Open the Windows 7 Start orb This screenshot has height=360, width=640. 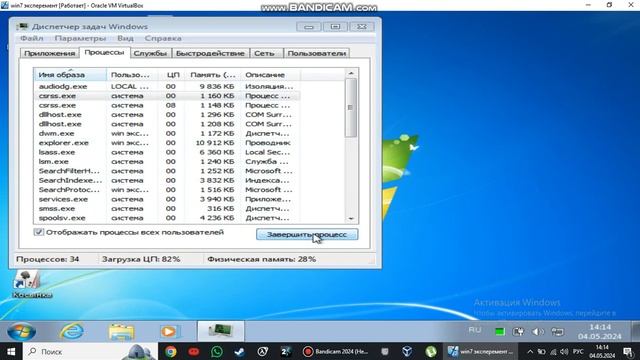pyautogui.click(x=21, y=331)
